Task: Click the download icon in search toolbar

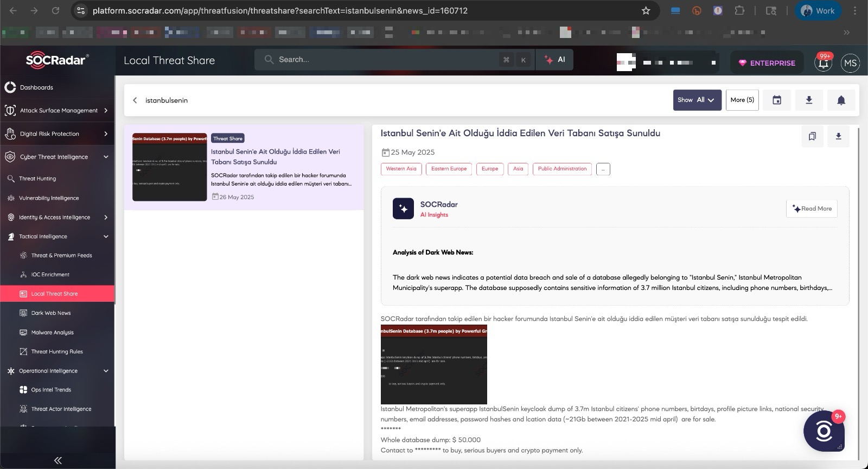Action: pyautogui.click(x=809, y=100)
